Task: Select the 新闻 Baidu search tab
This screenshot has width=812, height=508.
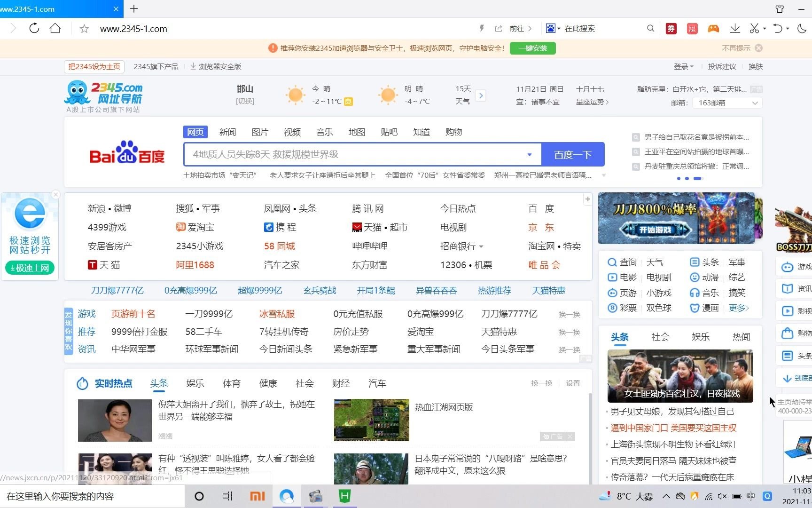Action: click(227, 132)
